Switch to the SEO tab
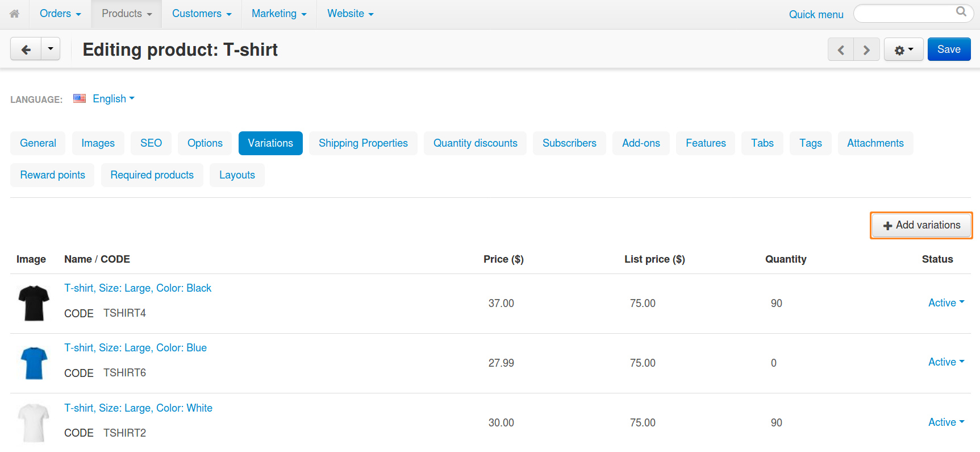 [x=151, y=143]
